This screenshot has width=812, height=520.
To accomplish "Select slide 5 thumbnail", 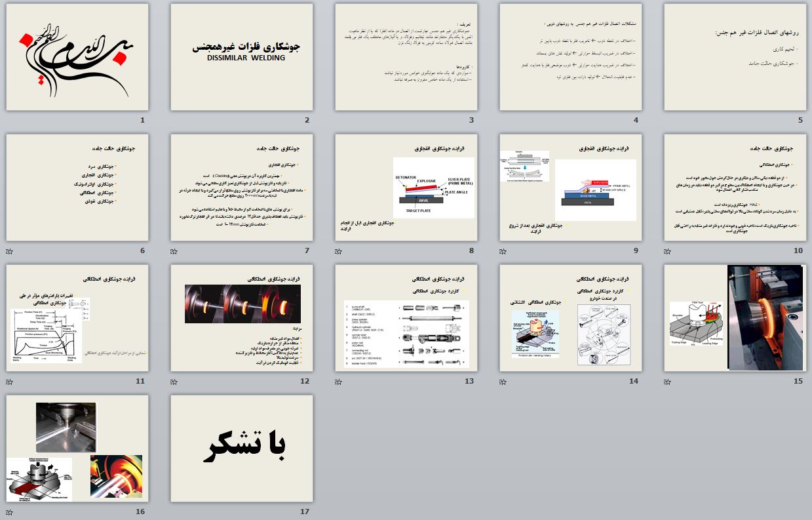I will point(735,57).
